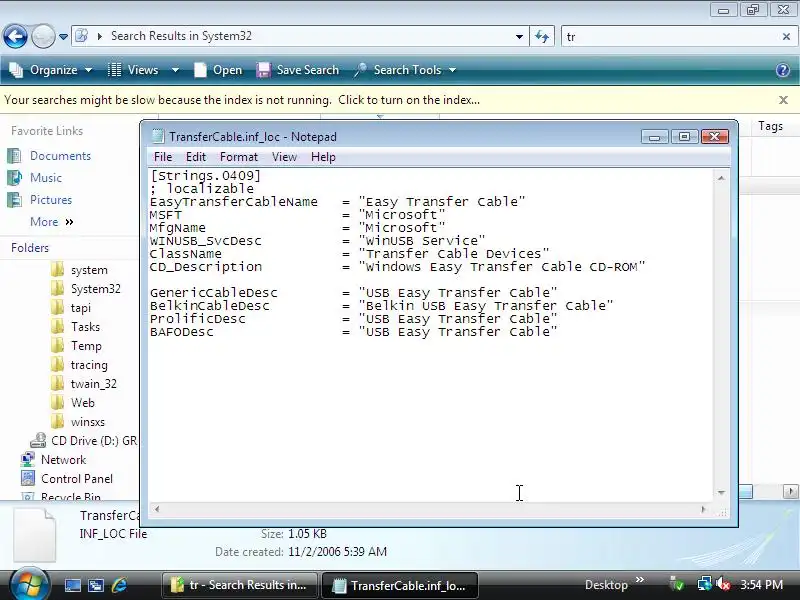Click the taskbar clock showing 3:54 PM
Screen dimensions: 800x600
tap(761, 585)
